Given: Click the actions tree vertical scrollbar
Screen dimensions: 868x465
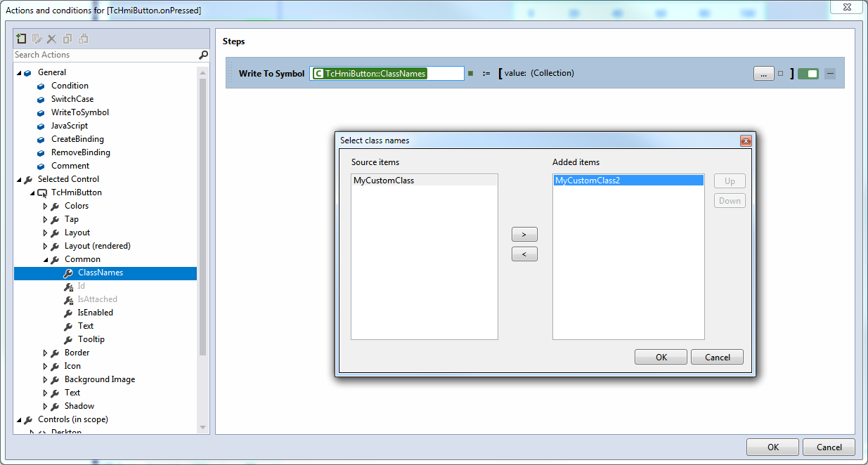Looking at the screenshot, I should point(203,218).
